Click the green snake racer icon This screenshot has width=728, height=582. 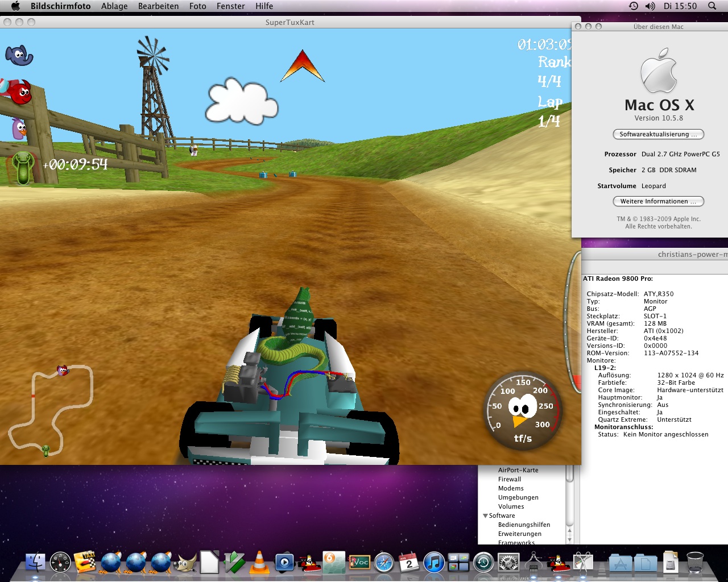(x=23, y=168)
